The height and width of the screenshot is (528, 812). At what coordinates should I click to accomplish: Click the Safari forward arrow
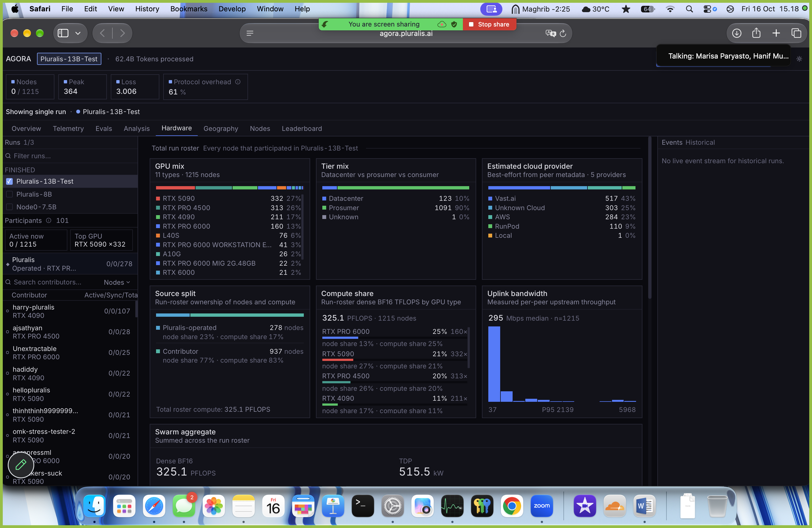(x=122, y=33)
